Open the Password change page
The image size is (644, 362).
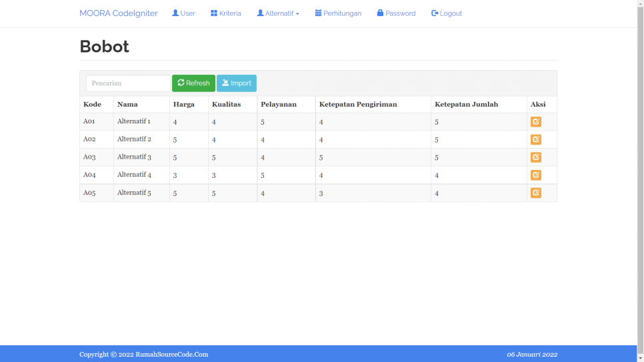pos(396,13)
